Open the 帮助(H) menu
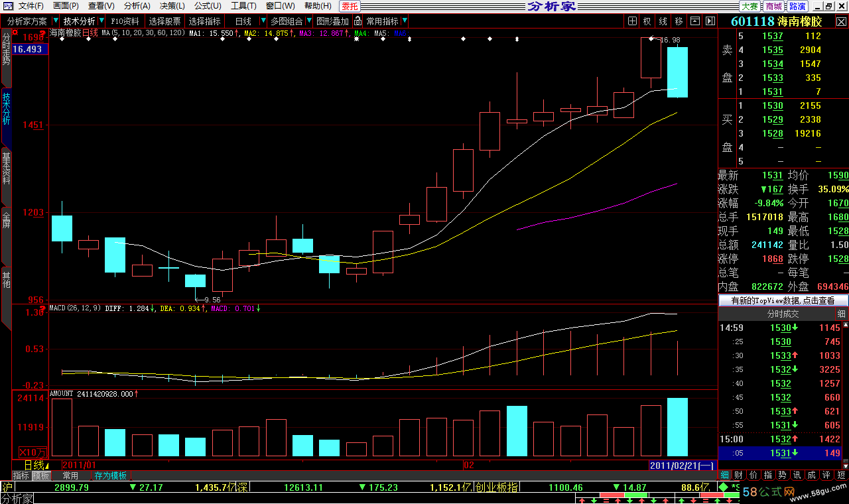This screenshot has width=849, height=504. 318,6
